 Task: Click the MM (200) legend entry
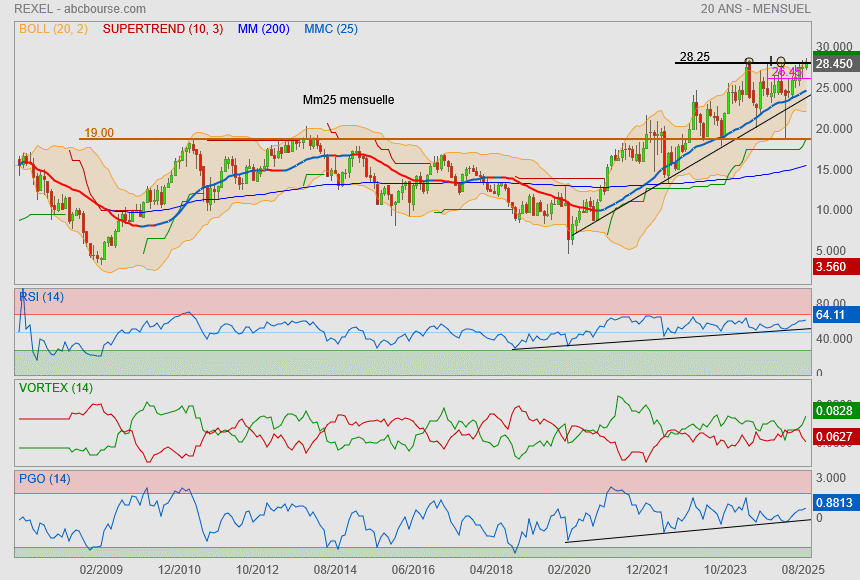[x=263, y=29]
